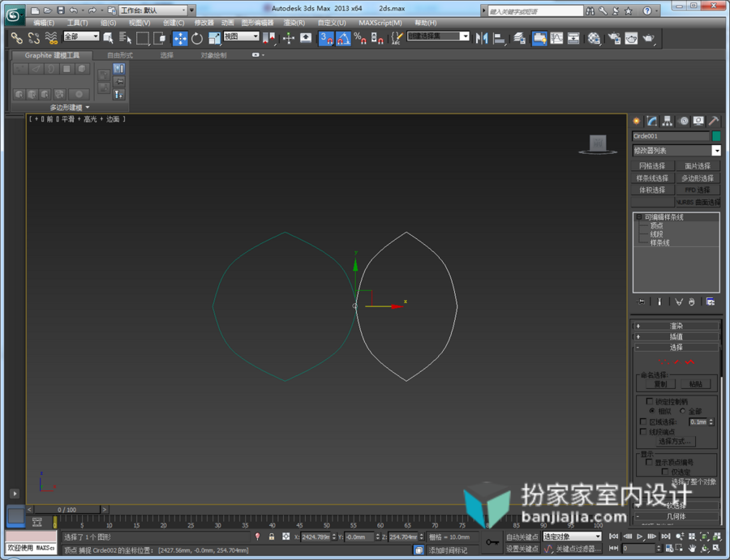Expand the 渲染 rollout

click(676, 326)
